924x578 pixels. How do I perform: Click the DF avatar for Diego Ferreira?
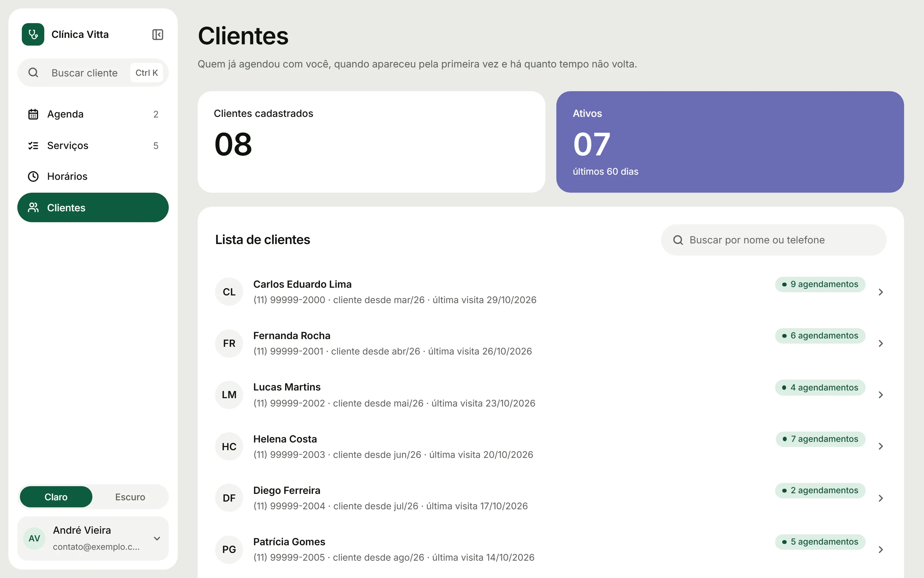tap(229, 498)
